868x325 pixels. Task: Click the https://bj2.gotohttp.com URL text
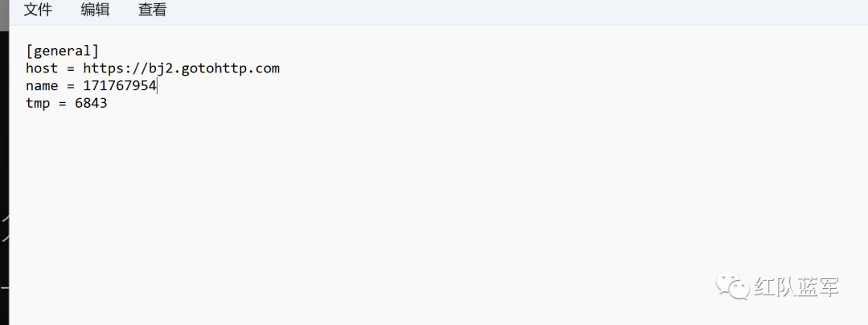(182, 68)
